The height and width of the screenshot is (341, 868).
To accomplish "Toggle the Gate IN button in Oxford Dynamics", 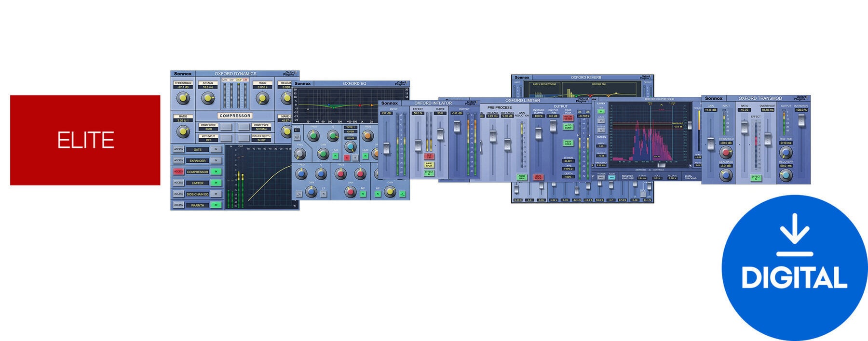I will tap(216, 149).
